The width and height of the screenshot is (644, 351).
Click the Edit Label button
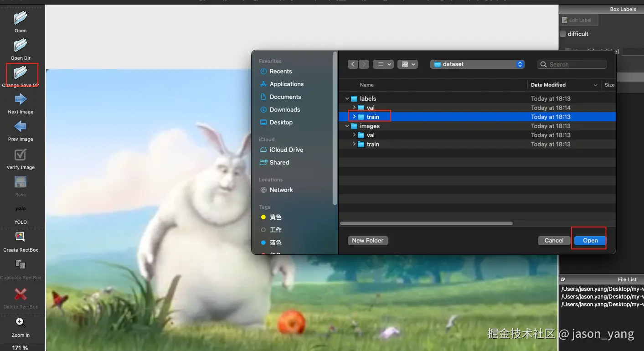tap(579, 20)
